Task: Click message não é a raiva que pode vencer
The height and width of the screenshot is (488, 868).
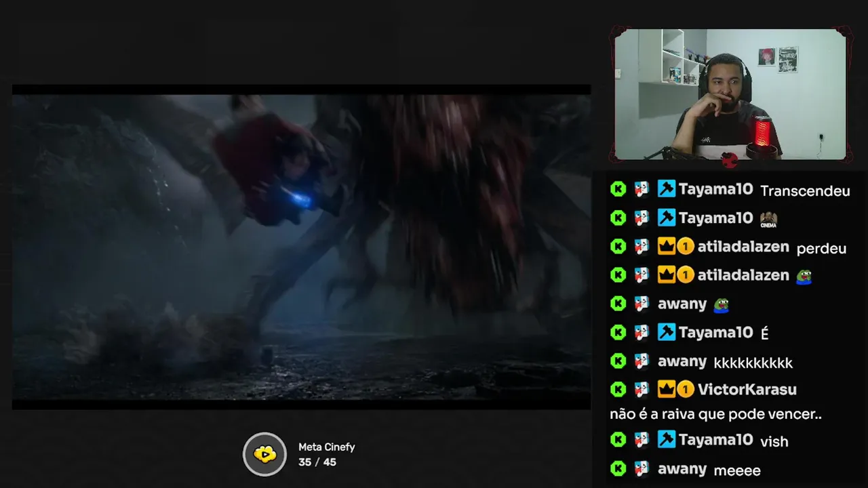Action: (715, 414)
